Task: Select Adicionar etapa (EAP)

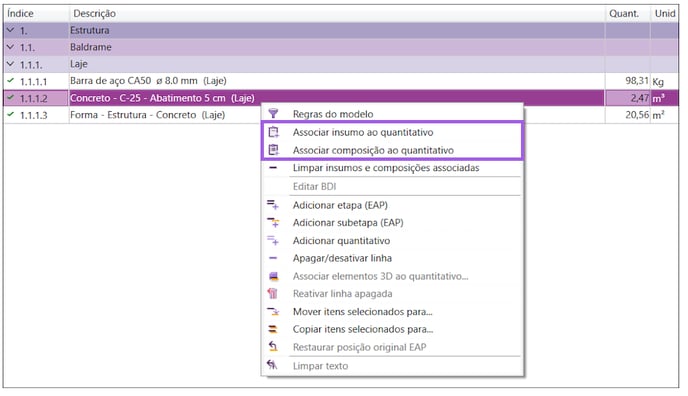Action: [392, 205]
